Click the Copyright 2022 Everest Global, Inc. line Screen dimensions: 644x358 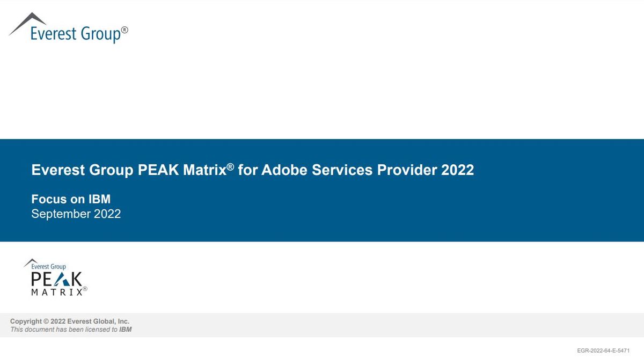pyautogui.click(x=70, y=322)
